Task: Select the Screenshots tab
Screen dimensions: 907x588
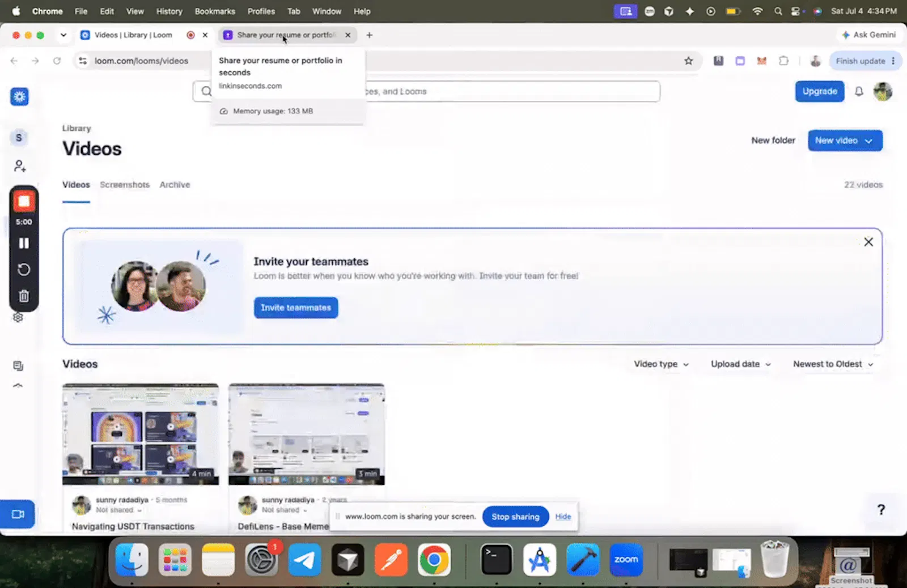Action: click(x=125, y=185)
